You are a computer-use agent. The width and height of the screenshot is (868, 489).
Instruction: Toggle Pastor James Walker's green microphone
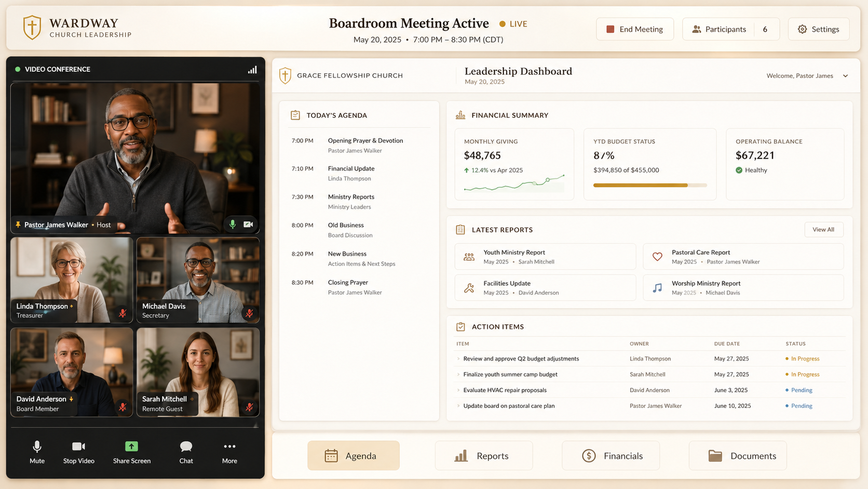coord(233,224)
